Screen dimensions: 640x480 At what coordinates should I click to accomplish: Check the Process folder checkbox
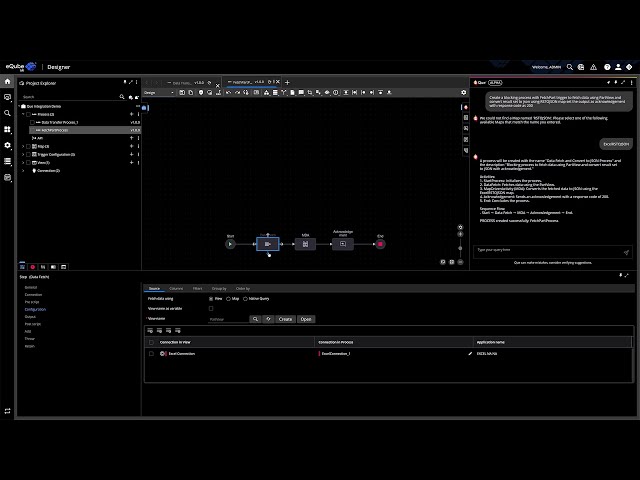point(28,114)
